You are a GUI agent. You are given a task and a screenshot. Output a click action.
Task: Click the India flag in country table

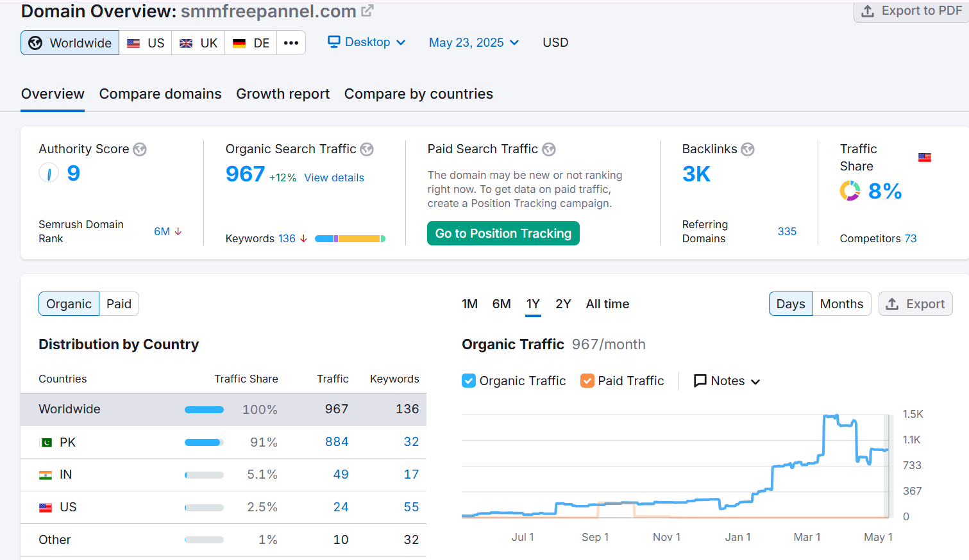pyautogui.click(x=46, y=475)
